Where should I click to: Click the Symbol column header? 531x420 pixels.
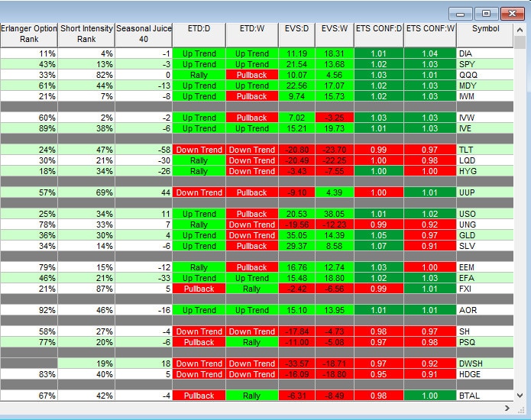pos(485,35)
